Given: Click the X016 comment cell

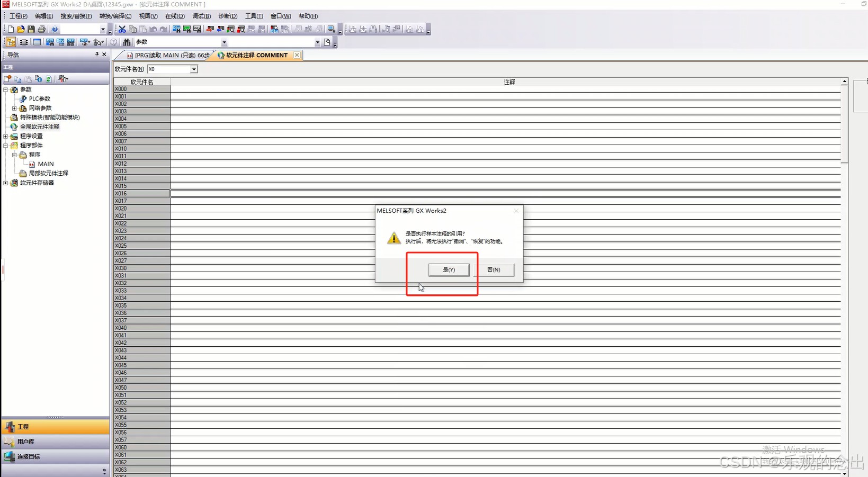Looking at the screenshot, I should pyautogui.click(x=505, y=194).
